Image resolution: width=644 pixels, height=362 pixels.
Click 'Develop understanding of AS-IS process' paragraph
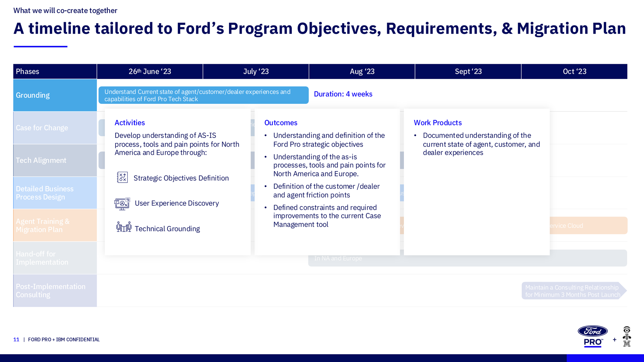tap(177, 144)
